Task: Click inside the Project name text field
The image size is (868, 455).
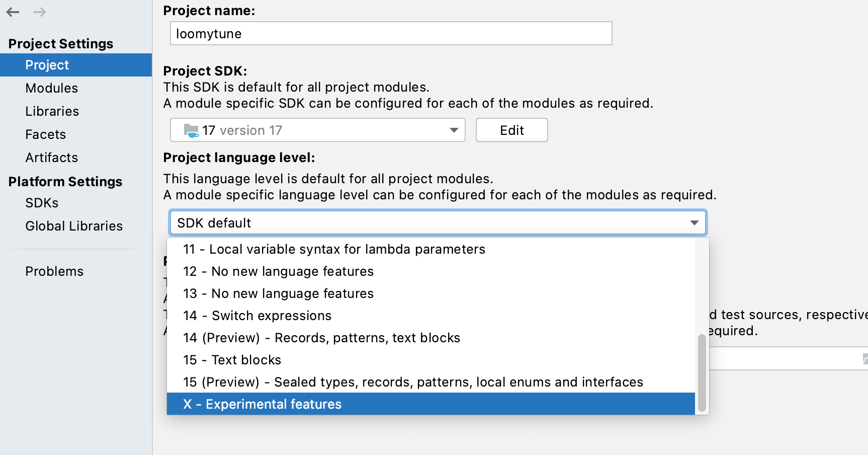Action: click(391, 33)
